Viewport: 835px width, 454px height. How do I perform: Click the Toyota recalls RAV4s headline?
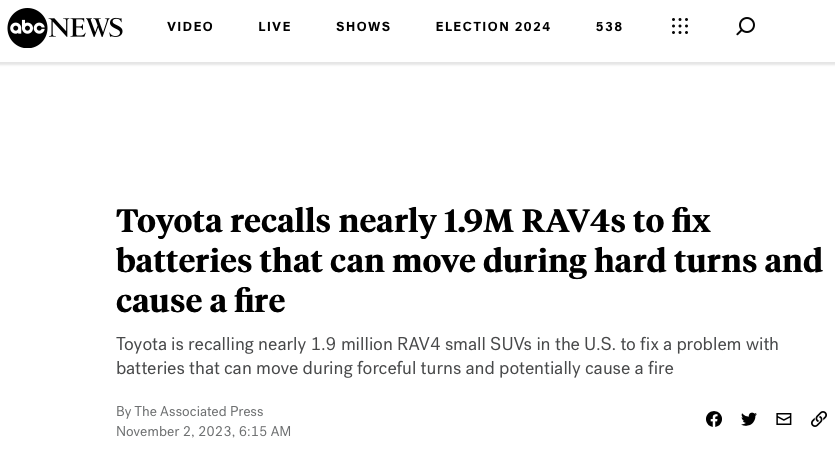click(469, 261)
